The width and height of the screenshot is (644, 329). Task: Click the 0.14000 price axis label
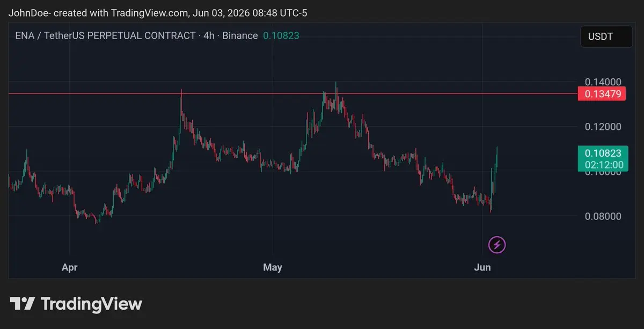tap(603, 82)
